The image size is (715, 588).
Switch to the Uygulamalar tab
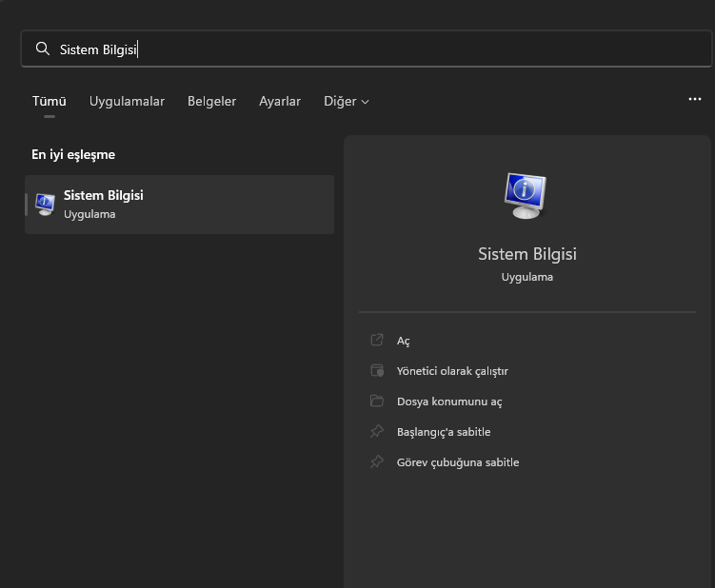(x=127, y=101)
